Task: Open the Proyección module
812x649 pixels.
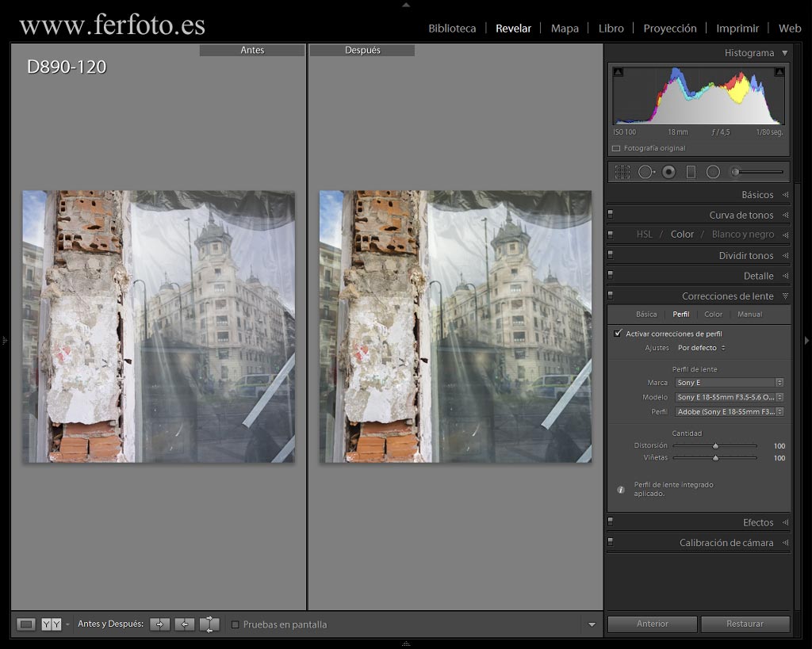Action: click(x=670, y=29)
